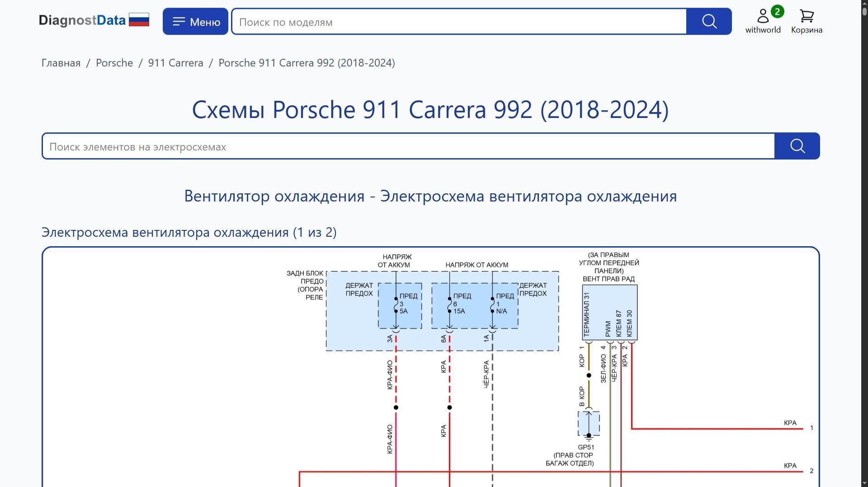Image resolution: width=868 pixels, height=487 pixels.
Task: Click the ВЕНТ ПРАВ РАД fan module block
Action: click(610, 312)
